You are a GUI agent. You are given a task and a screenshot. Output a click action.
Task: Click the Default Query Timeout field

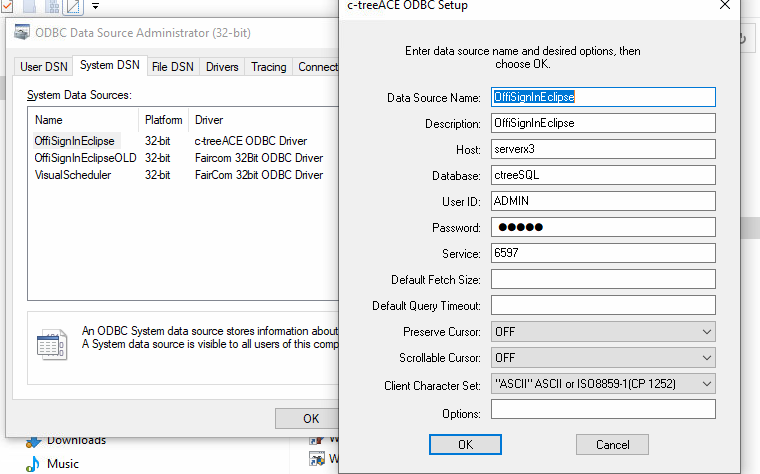[603, 305]
